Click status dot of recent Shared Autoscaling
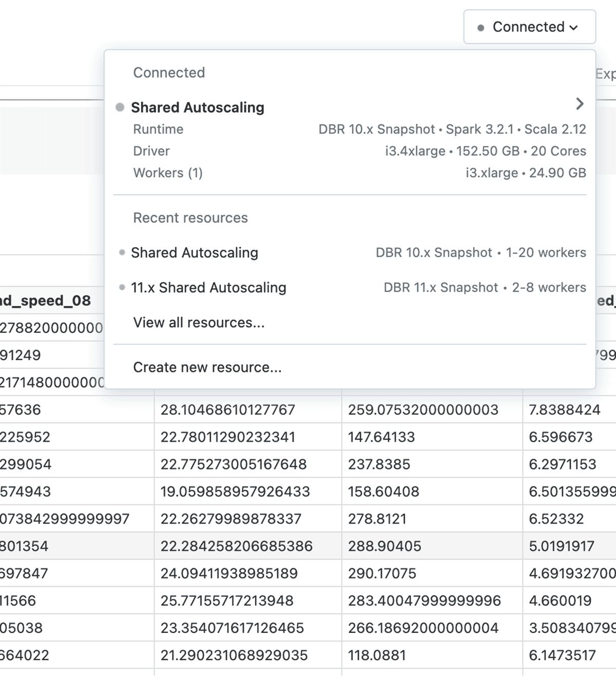Viewport: 616px width, 694px height. click(122, 253)
